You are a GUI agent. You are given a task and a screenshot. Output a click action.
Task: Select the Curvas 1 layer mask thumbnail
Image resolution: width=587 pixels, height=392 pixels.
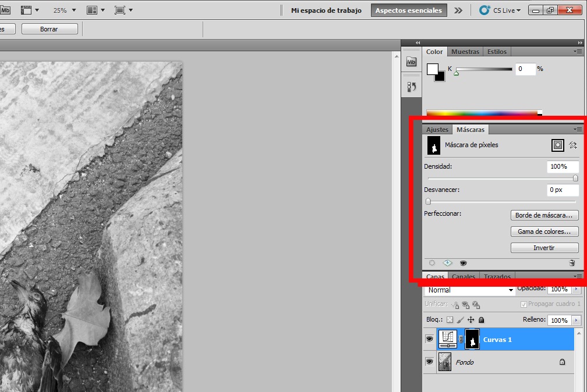tap(472, 339)
